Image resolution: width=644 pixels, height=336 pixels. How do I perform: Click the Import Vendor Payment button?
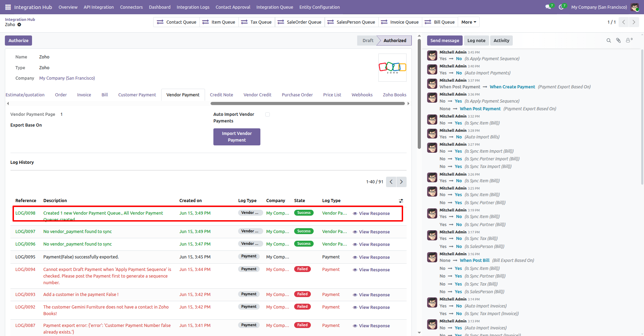click(x=237, y=137)
